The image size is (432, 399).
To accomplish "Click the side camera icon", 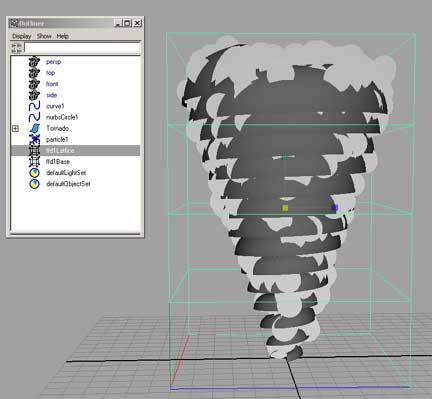I will (x=34, y=95).
